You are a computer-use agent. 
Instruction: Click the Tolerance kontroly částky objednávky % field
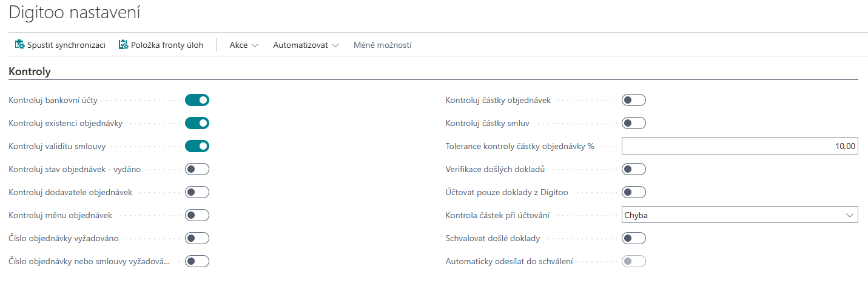point(739,146)
